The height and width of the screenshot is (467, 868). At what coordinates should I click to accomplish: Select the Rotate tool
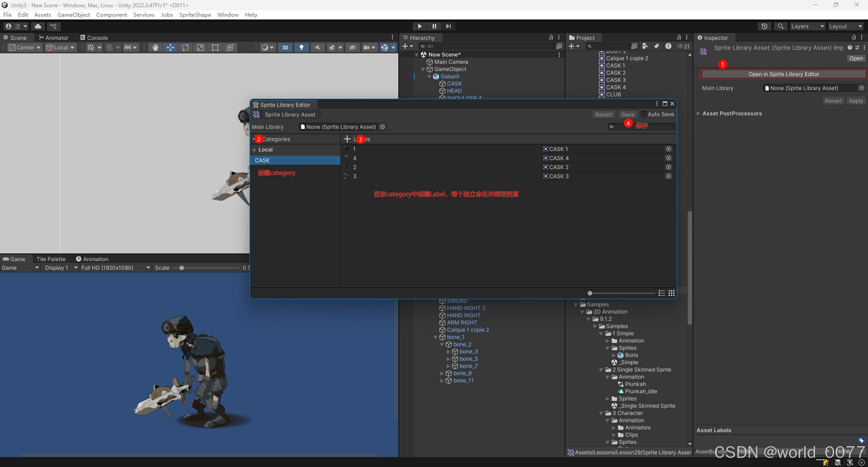185,47
